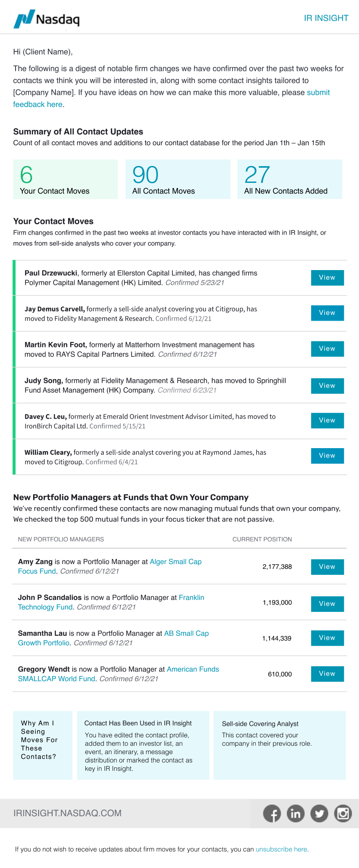Select the 90 All Contact Moves tile

click(178, 179)
